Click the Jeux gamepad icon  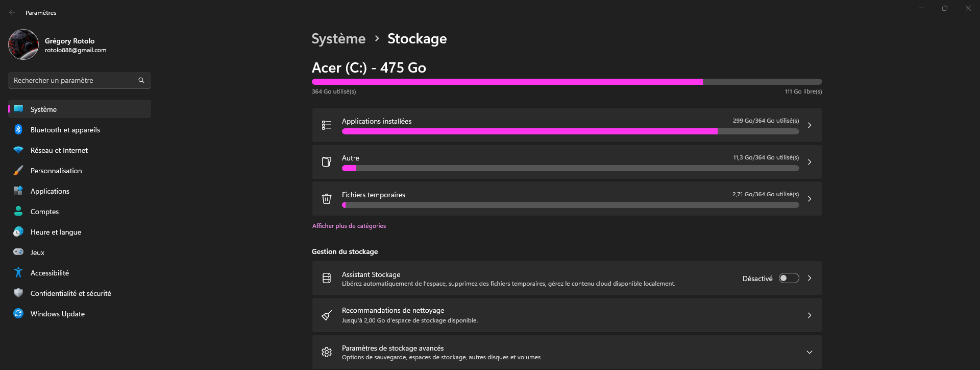click(18, 252)
